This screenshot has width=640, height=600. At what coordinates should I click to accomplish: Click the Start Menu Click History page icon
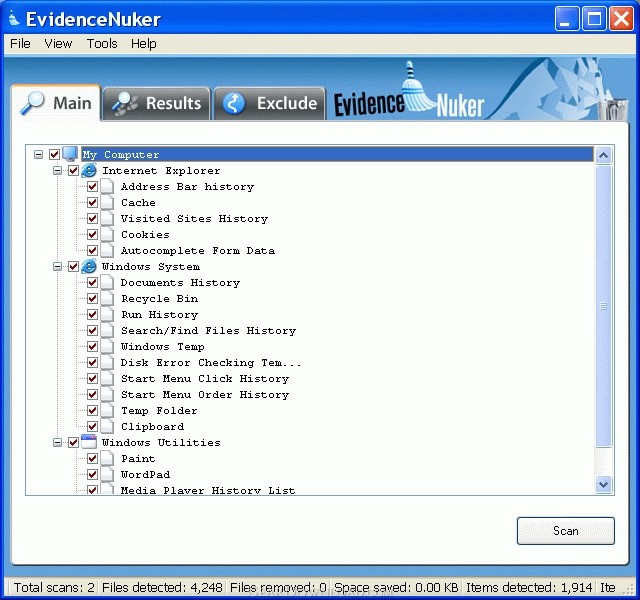point(107,378)
